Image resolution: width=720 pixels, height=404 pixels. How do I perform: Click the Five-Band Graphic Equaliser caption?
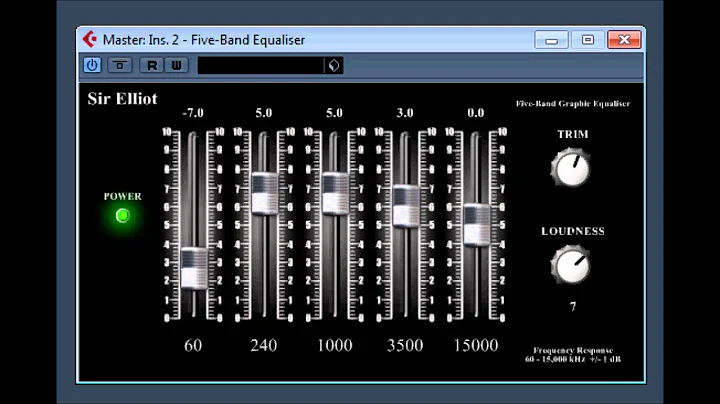point(573,103)
